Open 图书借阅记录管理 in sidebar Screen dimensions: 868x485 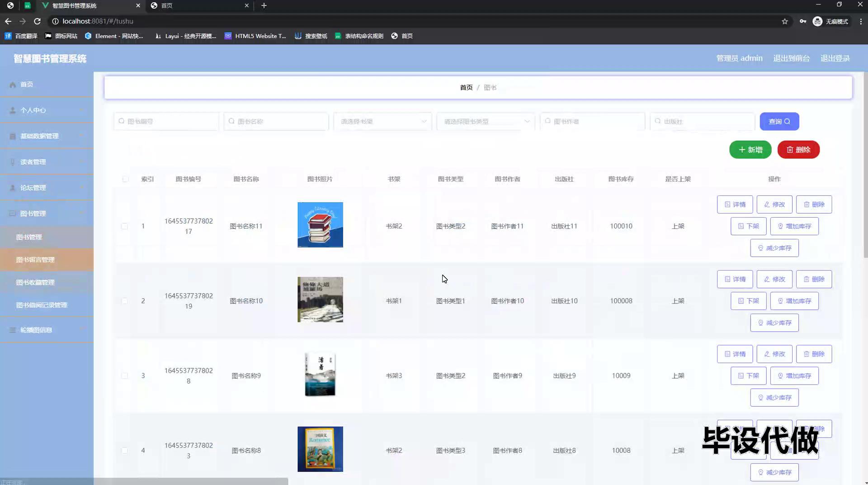tap(42, 305)
